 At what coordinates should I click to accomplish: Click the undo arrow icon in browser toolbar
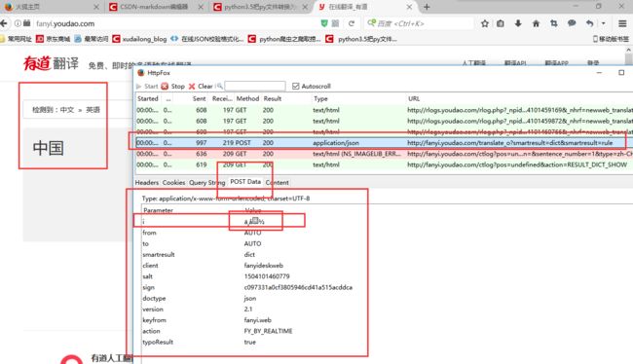click(590, 23)
